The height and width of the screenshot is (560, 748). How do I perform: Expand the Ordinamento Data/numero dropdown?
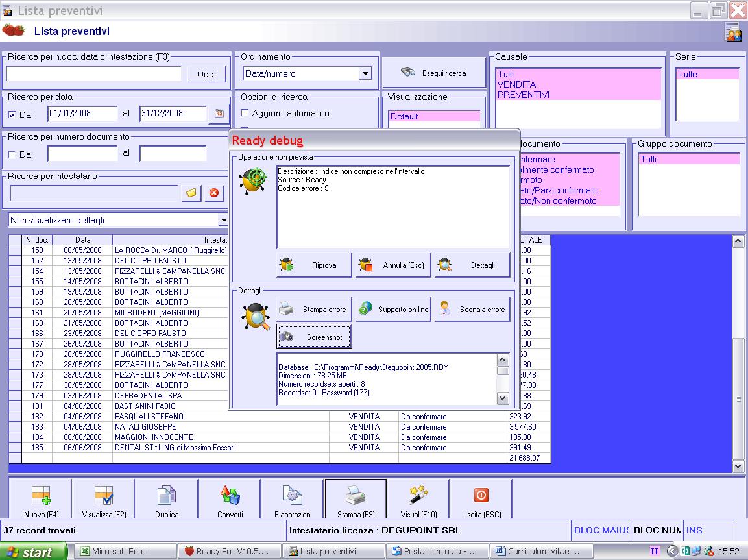(x=366, y=74)
